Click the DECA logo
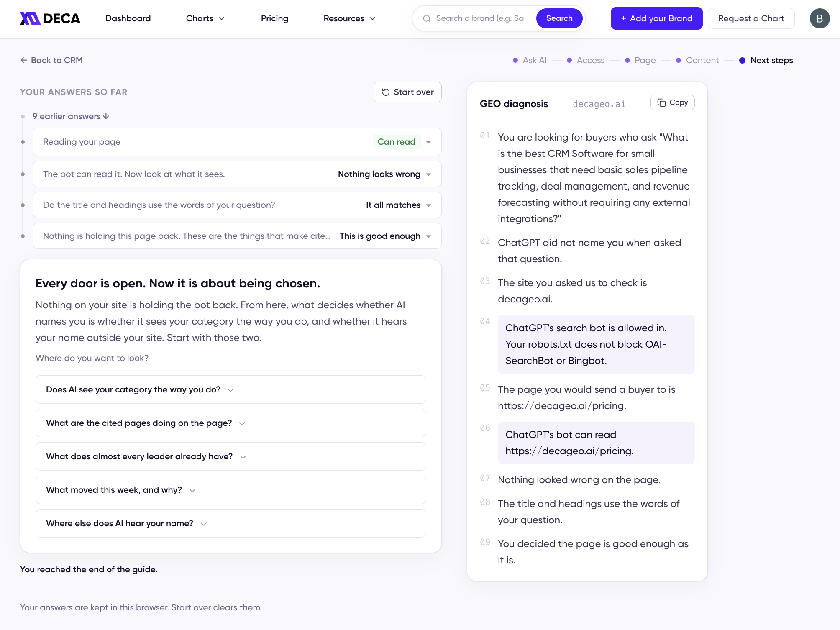Image resolution: width=840 pixels, height=630 pixels. (x=50, y=18)
